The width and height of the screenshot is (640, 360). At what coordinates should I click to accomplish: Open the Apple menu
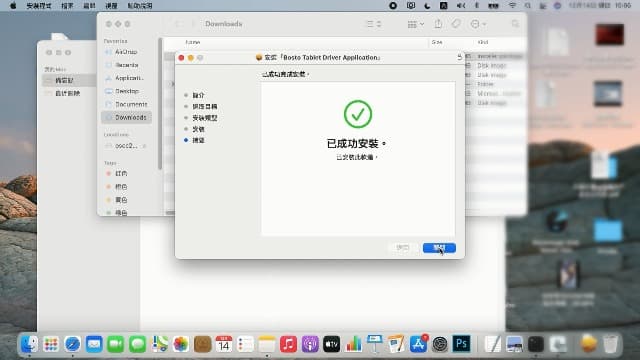pos(13,6)
